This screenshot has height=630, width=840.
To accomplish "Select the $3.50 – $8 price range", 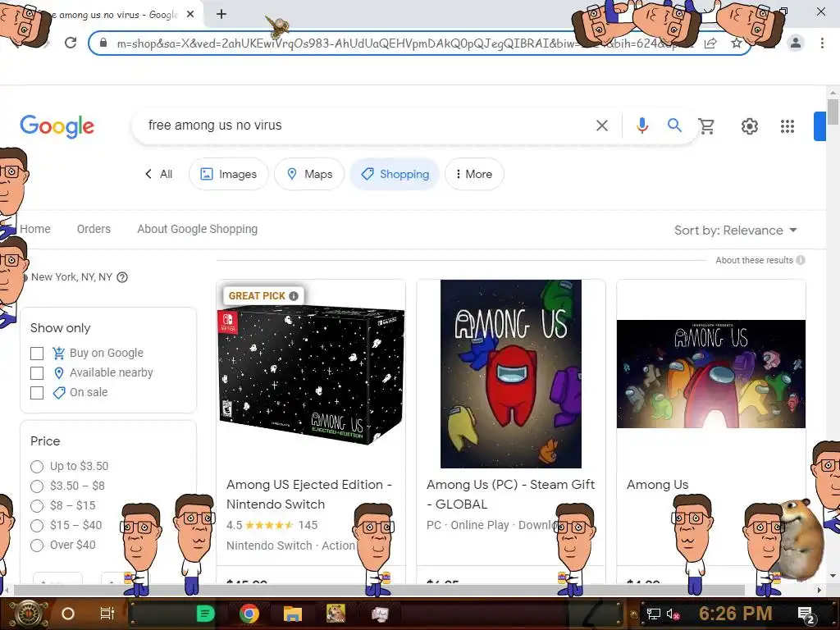I will pyautogui.click(x=37, y=486).
